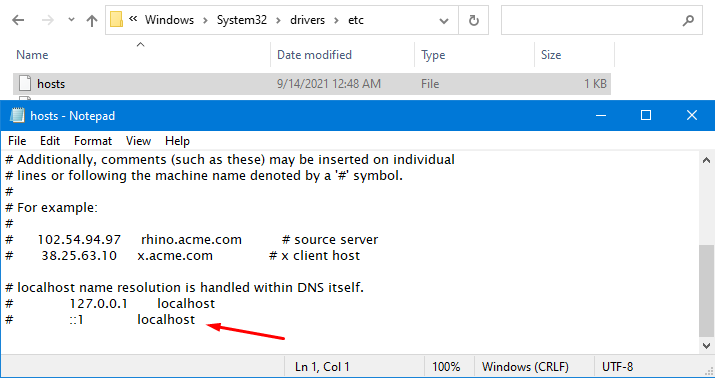
Task: Open Notepad Help menu
Action: [177, 141]
